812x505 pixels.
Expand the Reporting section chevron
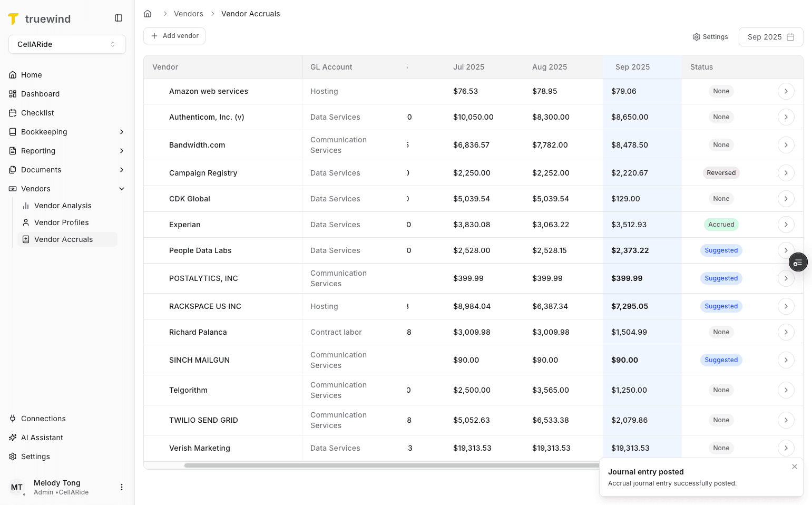[122, 151]
